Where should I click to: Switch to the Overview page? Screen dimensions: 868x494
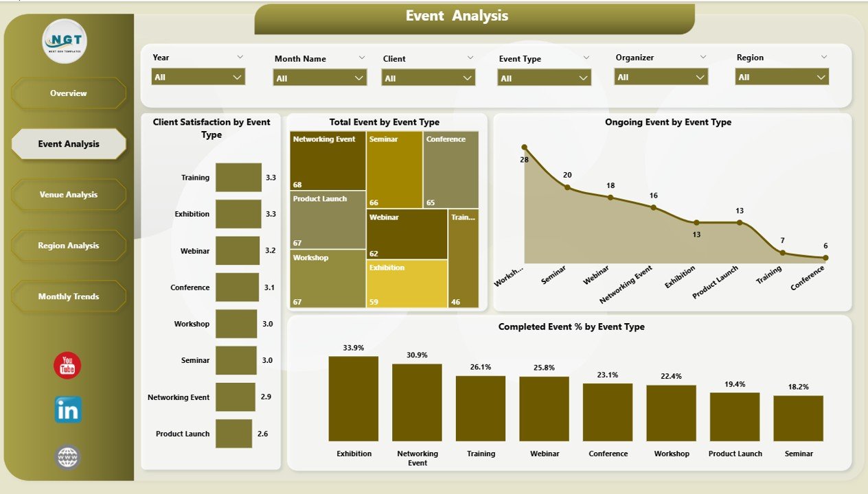click(68, 93)
